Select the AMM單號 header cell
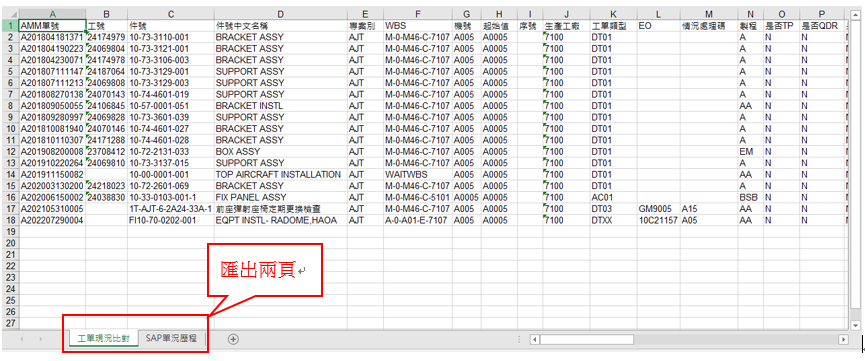The image size is (865, 361). (52, 26)
